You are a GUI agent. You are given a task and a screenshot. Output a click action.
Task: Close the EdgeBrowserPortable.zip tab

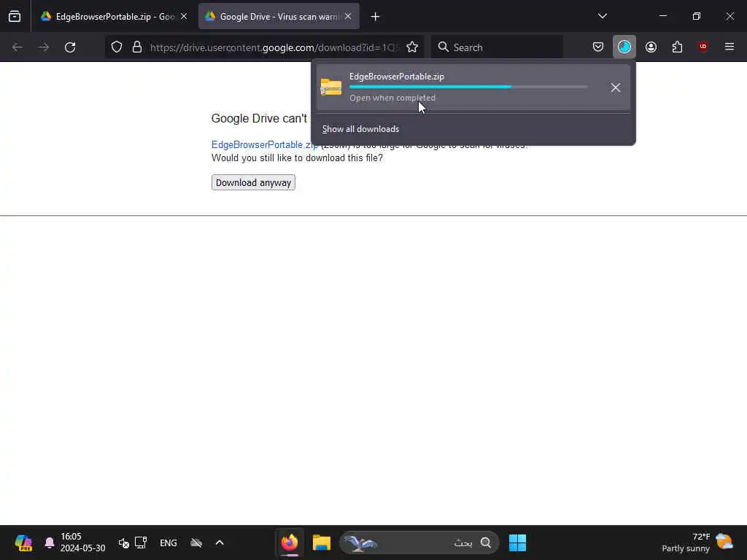[184, 17]
